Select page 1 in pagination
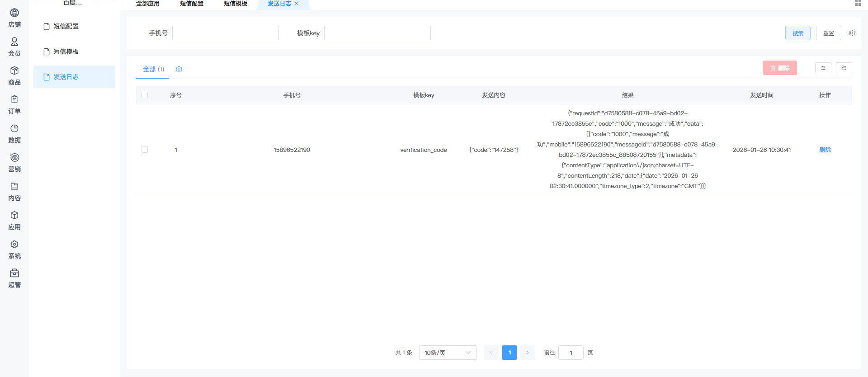The height and width of the screenshot is (377, 868). [x=509, y=353]
